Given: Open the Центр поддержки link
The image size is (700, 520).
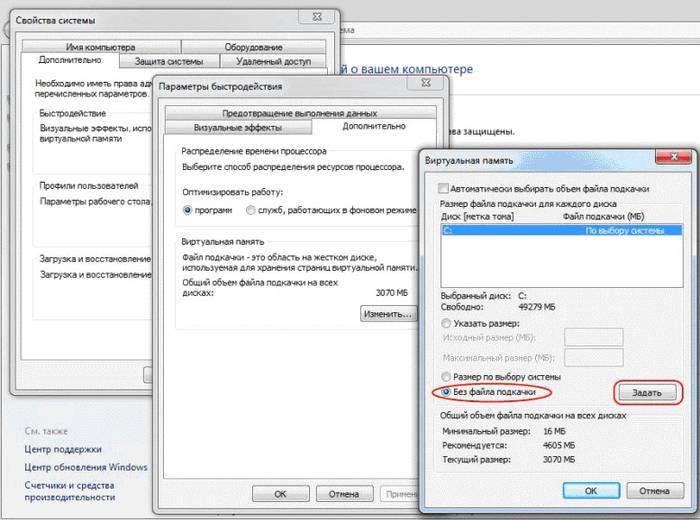Looking at the screenshot, I should pyautogui.click(x=65, y=450).
